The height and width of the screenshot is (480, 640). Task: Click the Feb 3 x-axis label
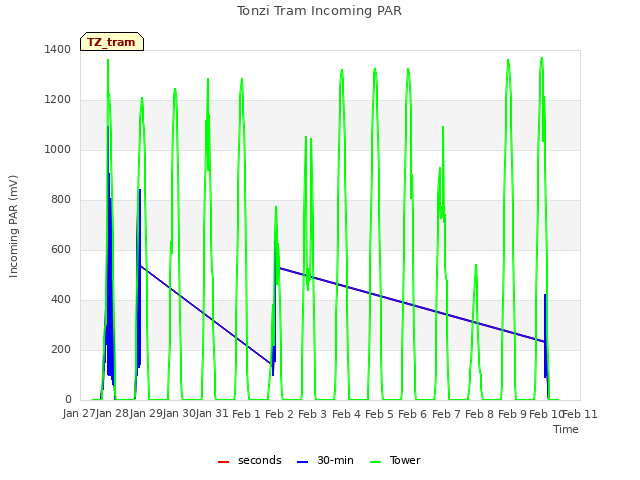313,414
